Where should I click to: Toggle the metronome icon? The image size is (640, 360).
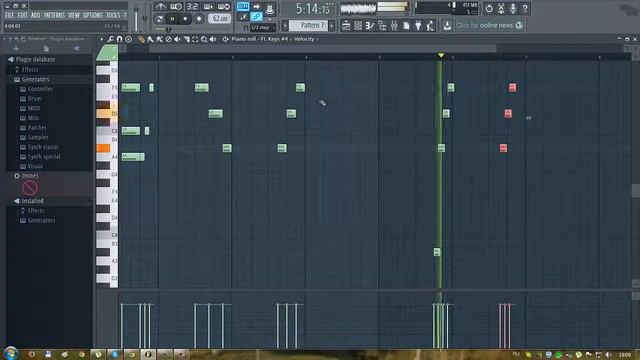tap(160, 7)
